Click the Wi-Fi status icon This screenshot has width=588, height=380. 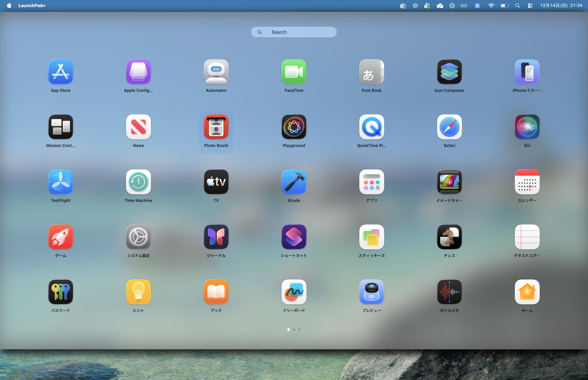[x=491, y=5]
